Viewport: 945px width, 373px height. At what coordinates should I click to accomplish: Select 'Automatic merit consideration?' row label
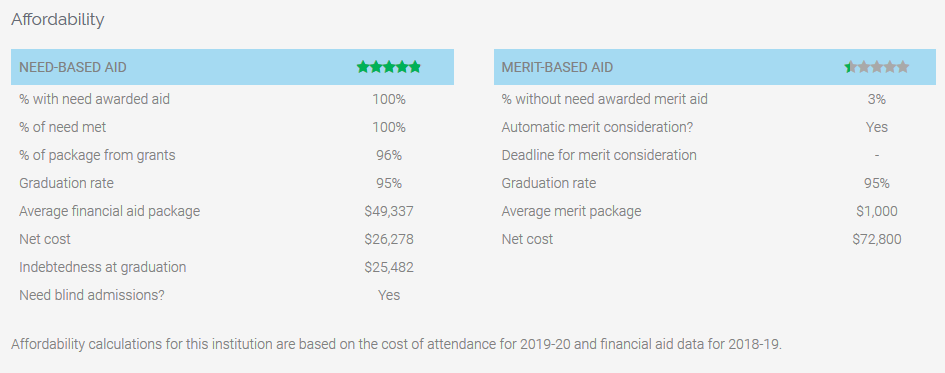point(597,127)
